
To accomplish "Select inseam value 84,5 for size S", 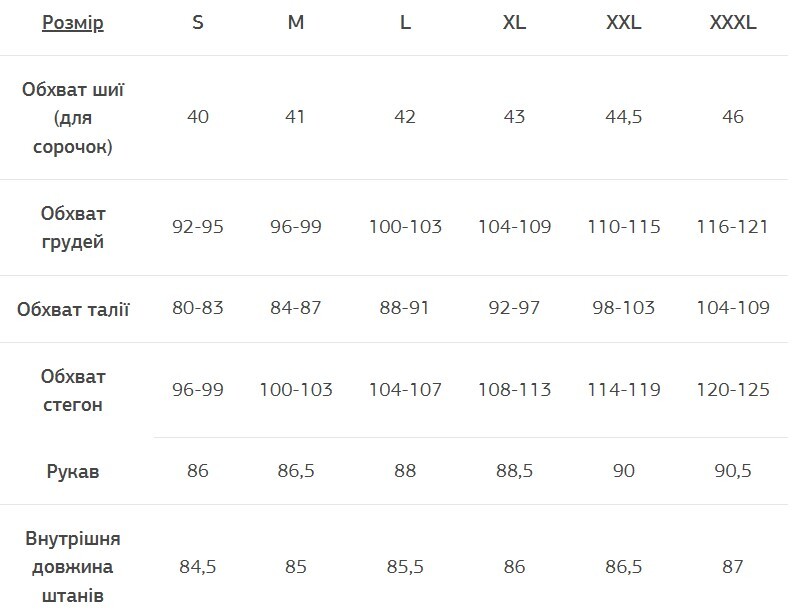I will pyautogui.click(x=198, y=567).
